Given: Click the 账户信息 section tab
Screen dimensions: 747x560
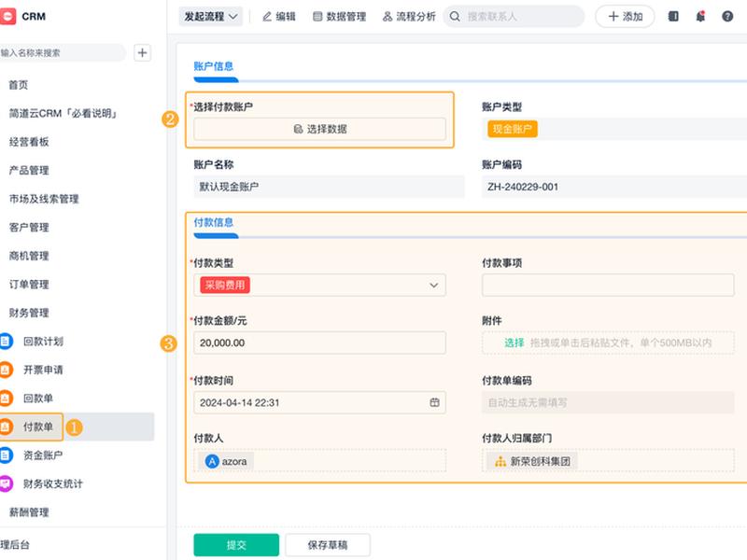Looking at the screenshot, I should coord(214,66).
